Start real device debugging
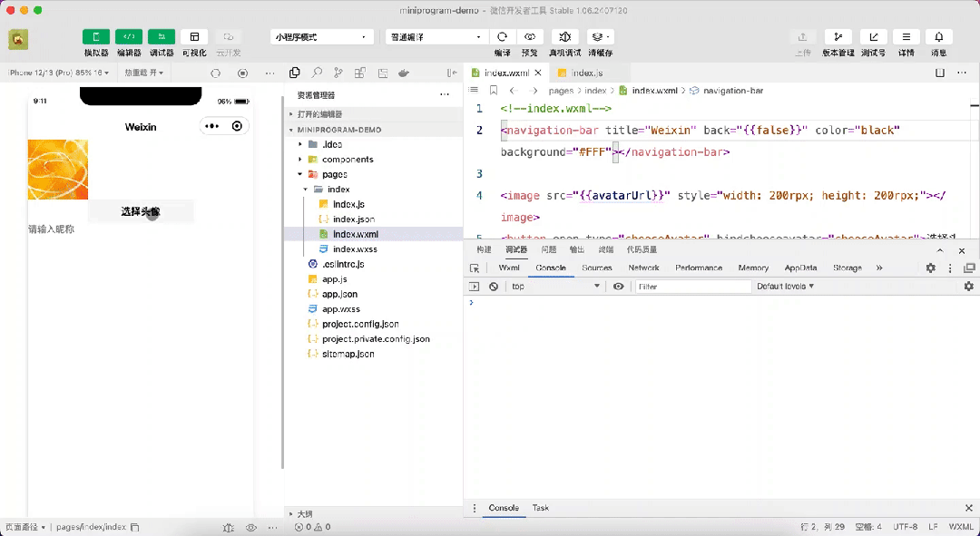Viewport: 980px width, 536px height. 565,37
